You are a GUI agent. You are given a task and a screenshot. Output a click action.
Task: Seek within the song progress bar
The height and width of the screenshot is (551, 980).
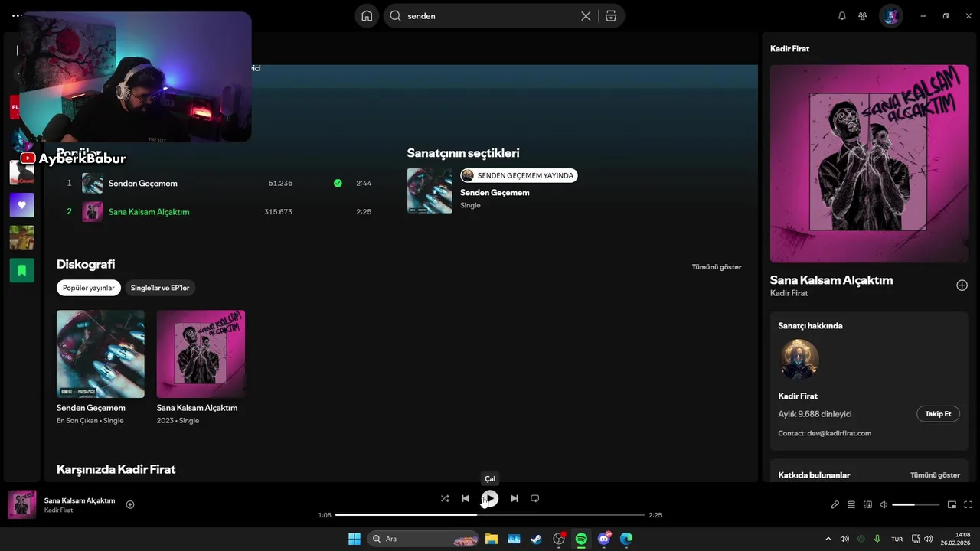click(x=490, y=515)
